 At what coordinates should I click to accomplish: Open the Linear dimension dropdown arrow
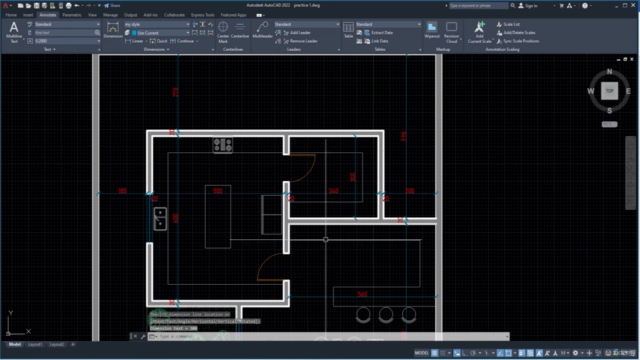pos(146,41)
